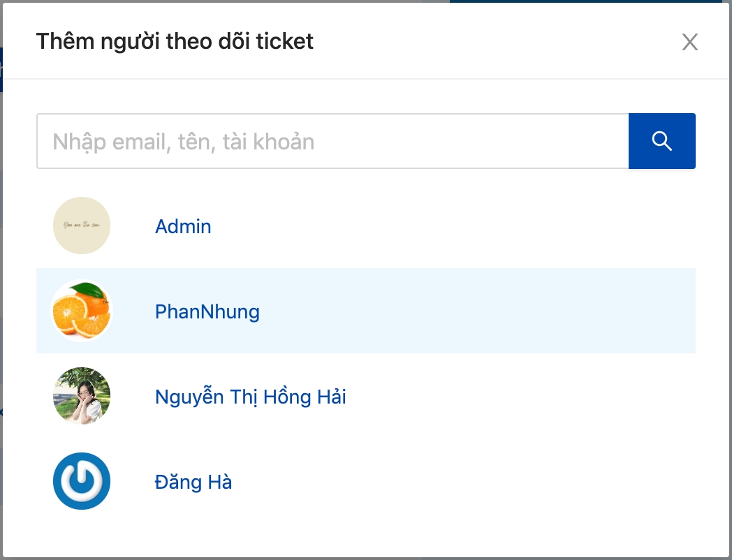Add the user with the girl photo as follower
This screenshot has width=732, height=560.
click(250, 397)
